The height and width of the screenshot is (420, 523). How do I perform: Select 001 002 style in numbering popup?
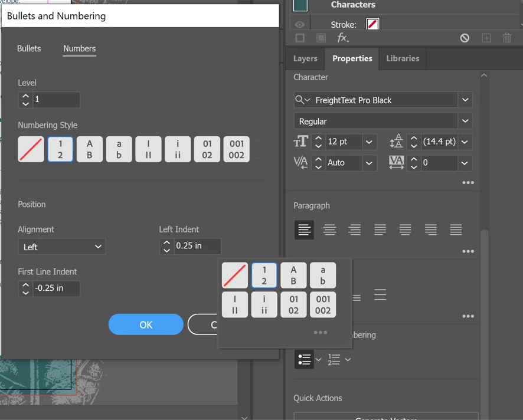(323, 304)
